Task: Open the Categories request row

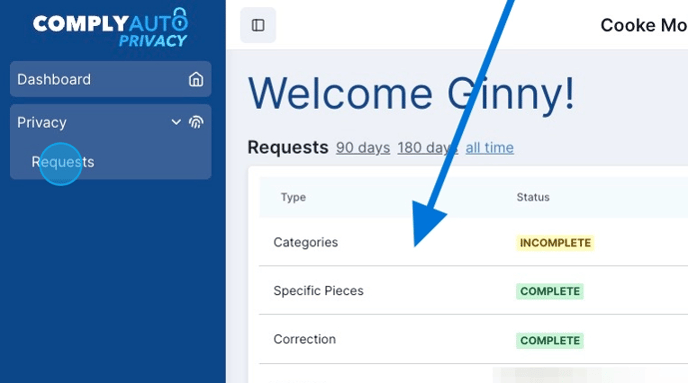Action: (x=473, y=242)
